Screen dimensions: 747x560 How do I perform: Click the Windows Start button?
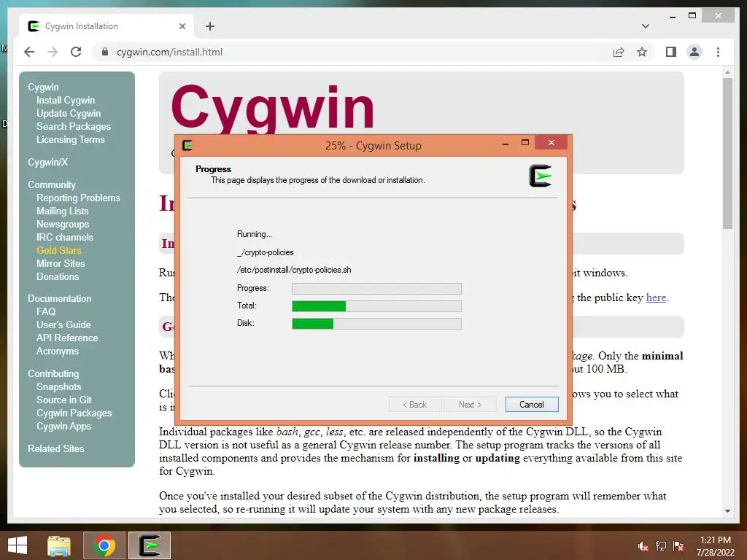pos(18,545)
